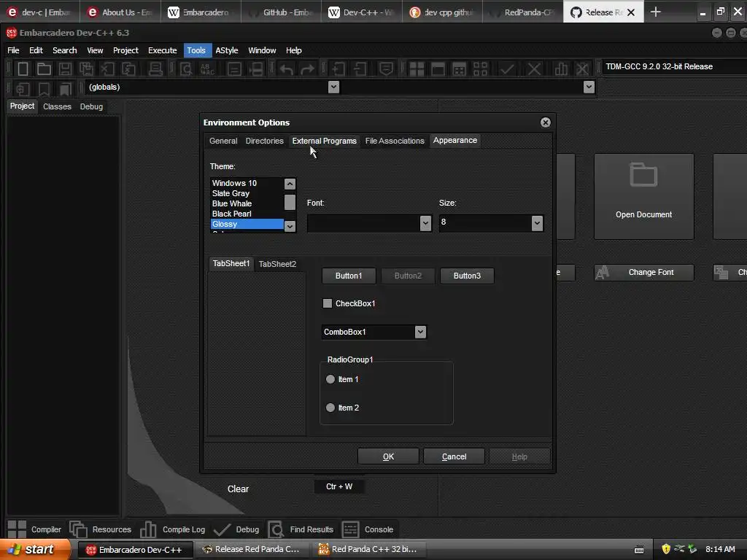Image resolution: width=747 pixels, height=560 pixels.
Task: Switch to the General tab
Action: point(223,141)
